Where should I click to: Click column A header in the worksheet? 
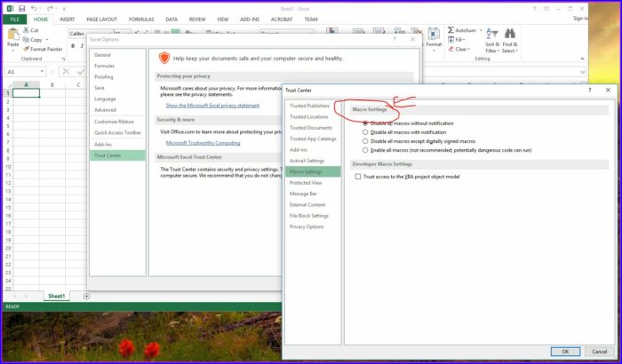click(26, 84)
